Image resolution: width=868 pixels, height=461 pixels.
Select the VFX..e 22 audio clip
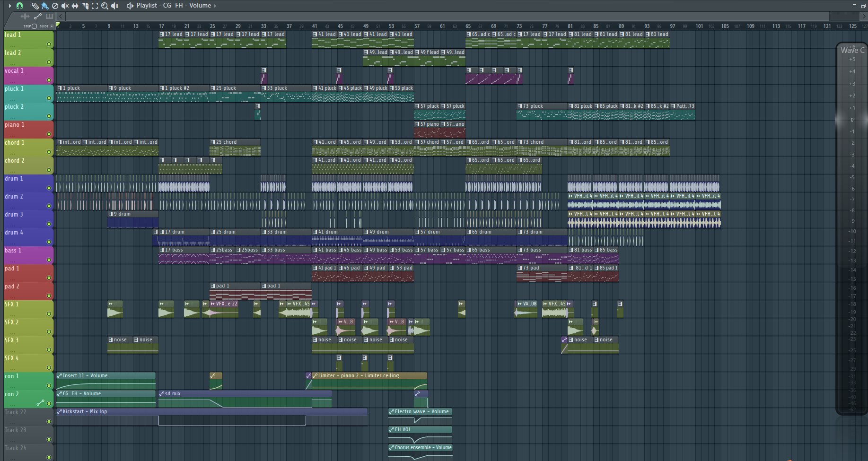tap(224, 309)
